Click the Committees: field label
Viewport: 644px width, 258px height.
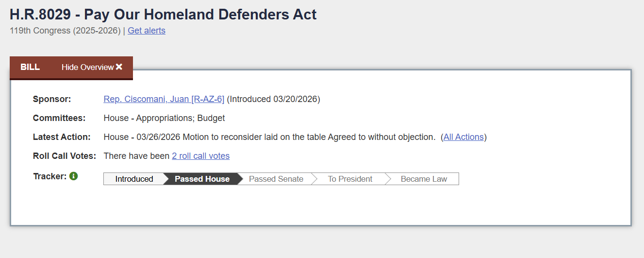[x=59, y=118]
